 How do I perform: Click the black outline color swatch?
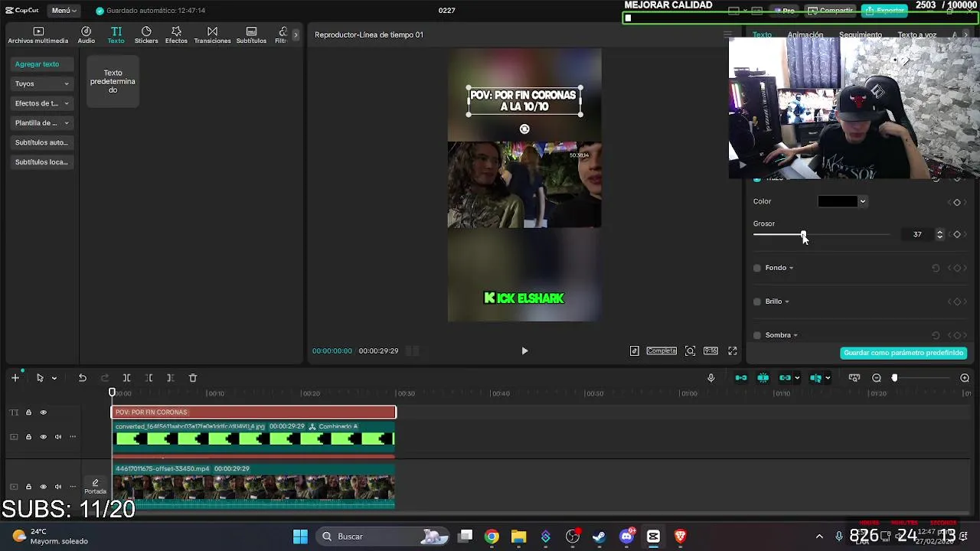coord(838,202)
